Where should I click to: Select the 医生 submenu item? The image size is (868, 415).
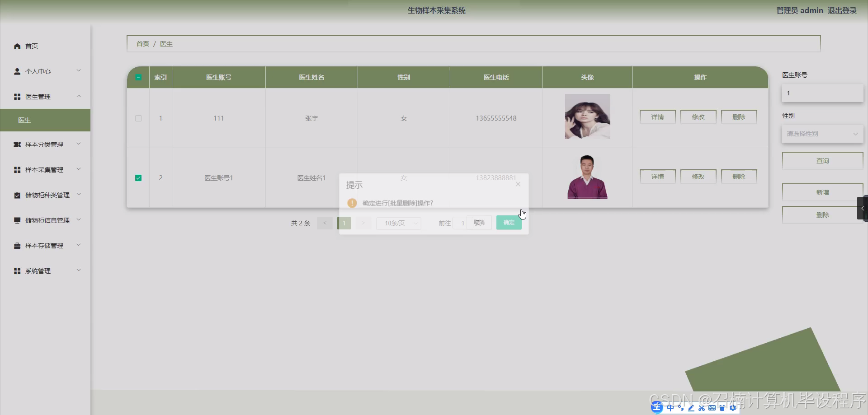[45, 120]
